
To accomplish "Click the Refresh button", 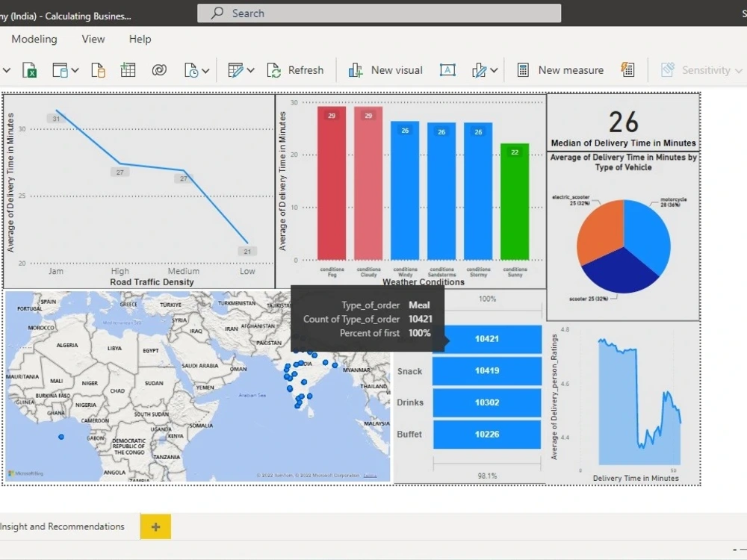I will (x=296, y=69).
